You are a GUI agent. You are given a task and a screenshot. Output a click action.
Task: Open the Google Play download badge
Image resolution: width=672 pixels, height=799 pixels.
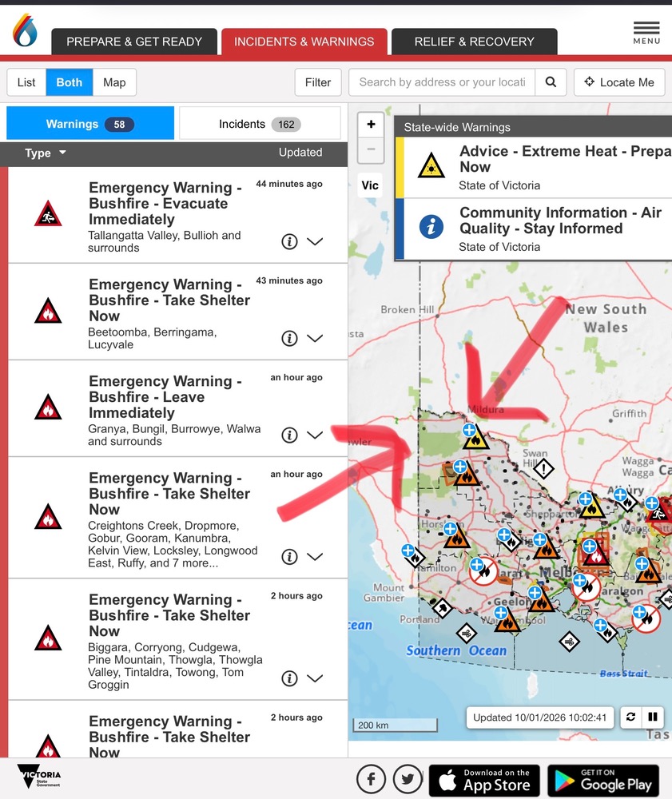point(603,780)
